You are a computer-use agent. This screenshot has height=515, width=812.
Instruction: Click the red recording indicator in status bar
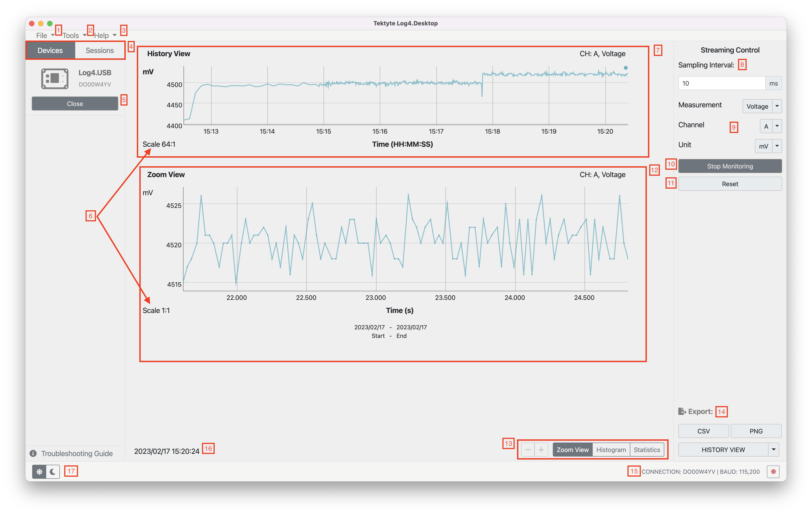773,472
